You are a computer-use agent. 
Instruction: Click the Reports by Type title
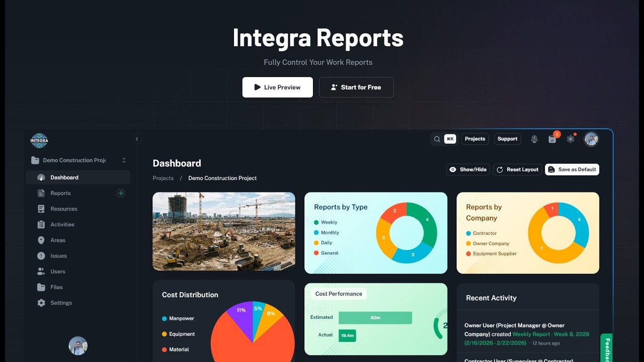pos(341,207)
